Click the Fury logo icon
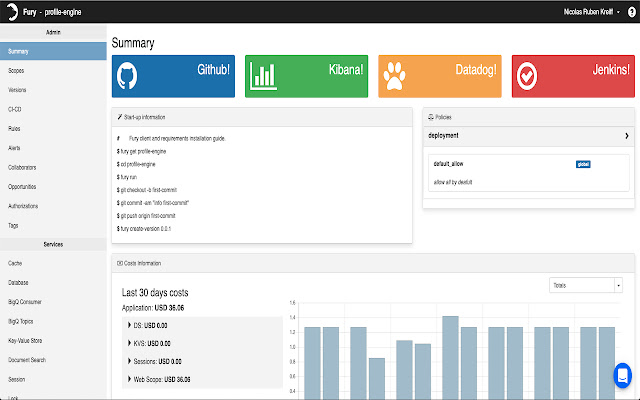Screen dimensions: 640x400 [12, 11]
